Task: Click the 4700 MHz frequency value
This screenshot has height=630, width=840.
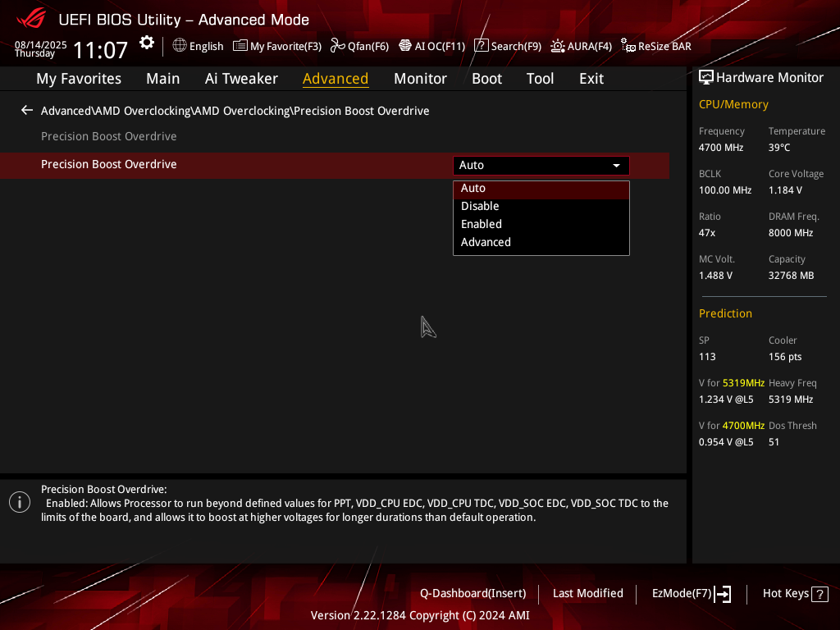Action: (721, 148)
